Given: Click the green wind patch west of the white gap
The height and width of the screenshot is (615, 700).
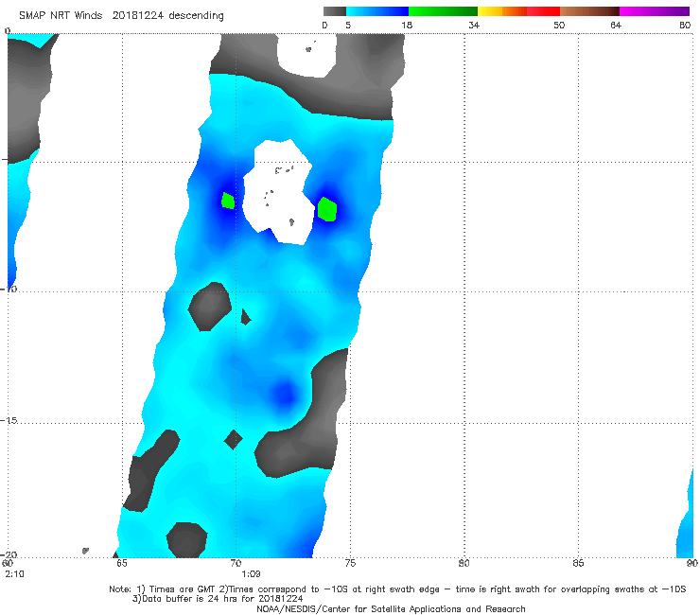Looking at the screenshot, I should pyautogui.click(x=228, y=201).
